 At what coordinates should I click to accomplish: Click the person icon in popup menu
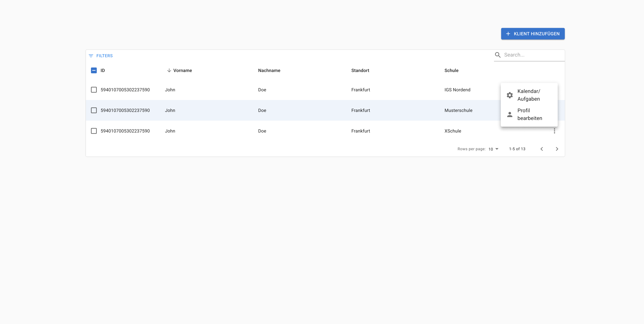[509, 115]
